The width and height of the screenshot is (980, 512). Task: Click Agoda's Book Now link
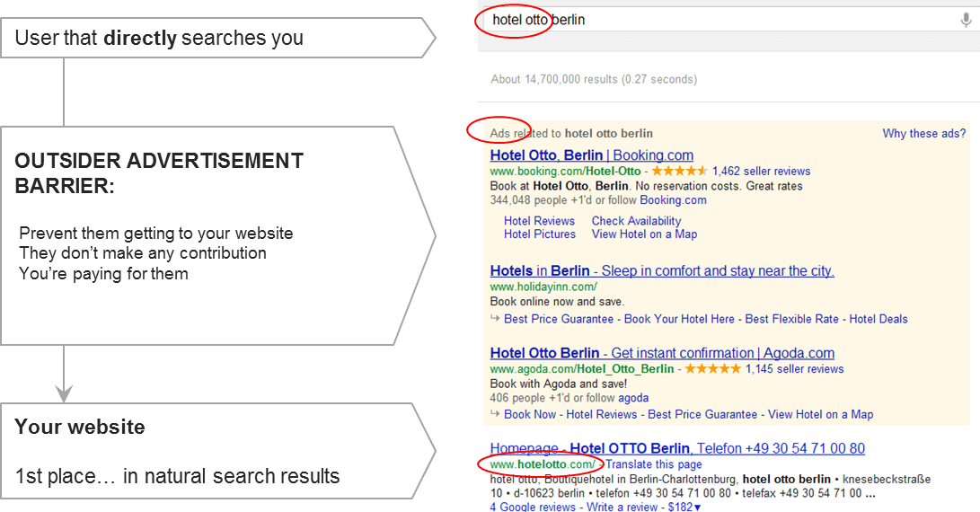(530, 414)
